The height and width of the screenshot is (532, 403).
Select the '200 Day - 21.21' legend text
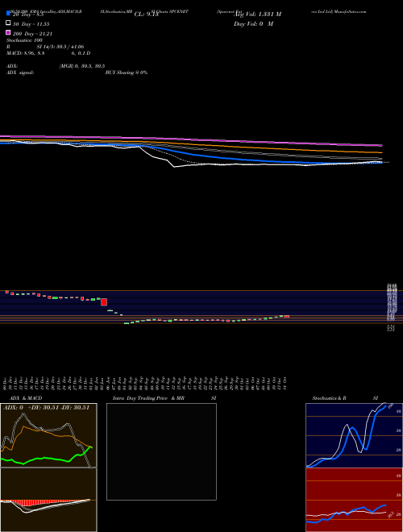(32, 34)
